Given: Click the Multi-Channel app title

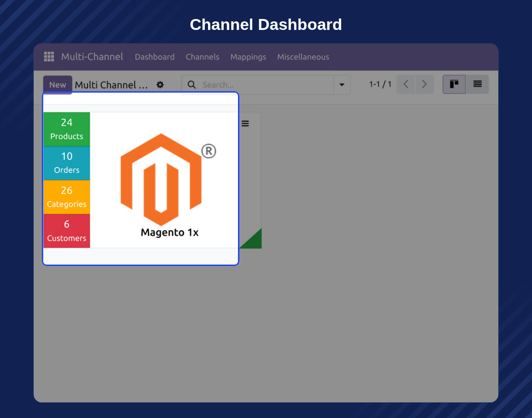Looking at the screenshot, I should 92,57.
